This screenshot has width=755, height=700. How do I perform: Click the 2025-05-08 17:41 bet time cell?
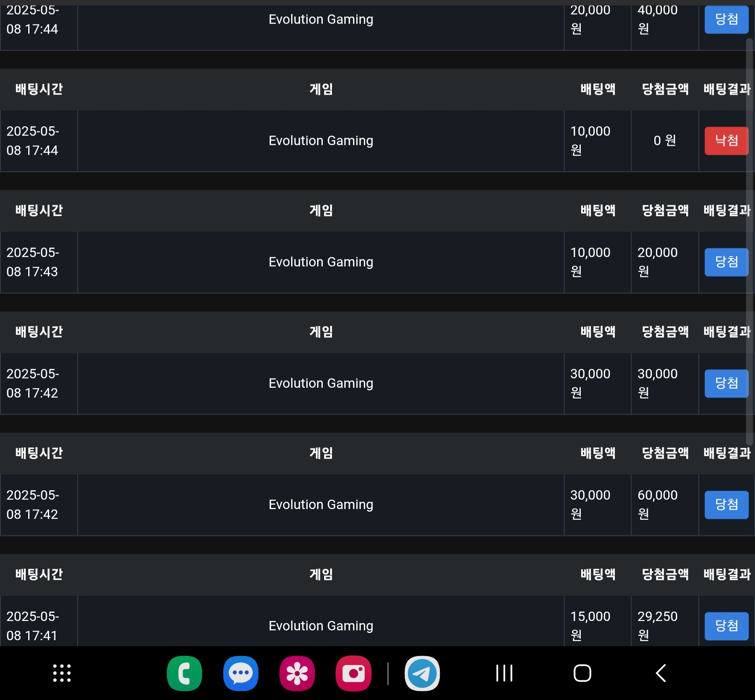pos(39,621)
